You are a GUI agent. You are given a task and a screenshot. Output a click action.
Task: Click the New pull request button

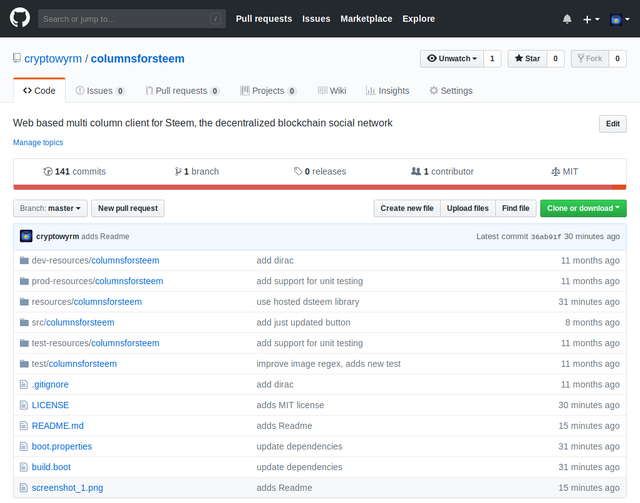point(128,208)
